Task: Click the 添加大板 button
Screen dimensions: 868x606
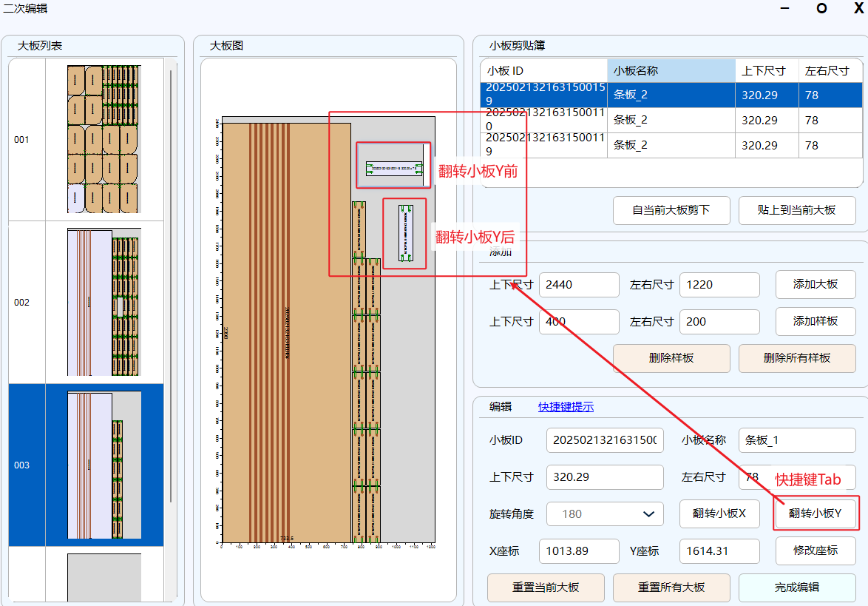Action: (815, 284)
